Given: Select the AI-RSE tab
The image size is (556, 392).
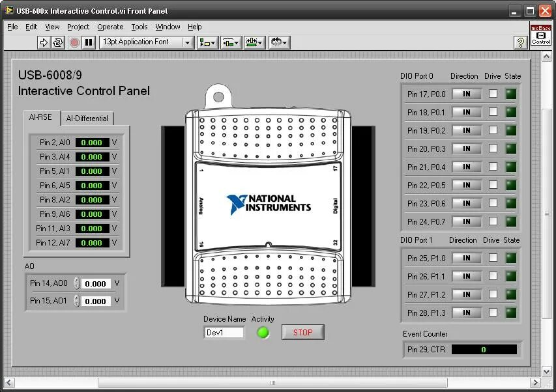Looking at the screenshot, I should click(x=40, y=117).
